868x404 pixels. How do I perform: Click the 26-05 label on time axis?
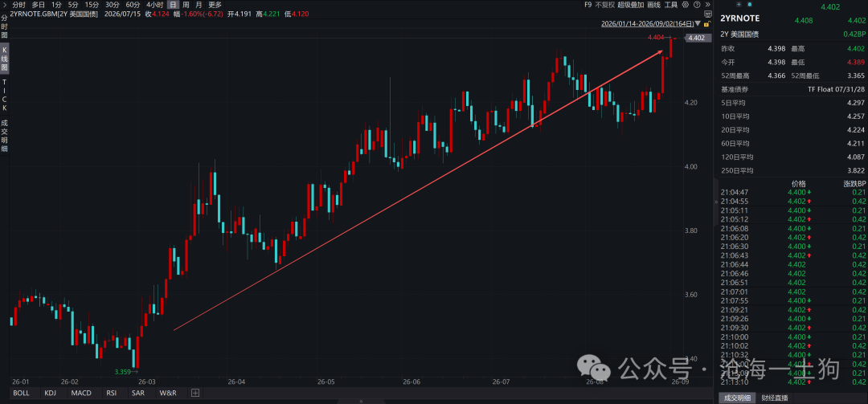tap(326, 382)
